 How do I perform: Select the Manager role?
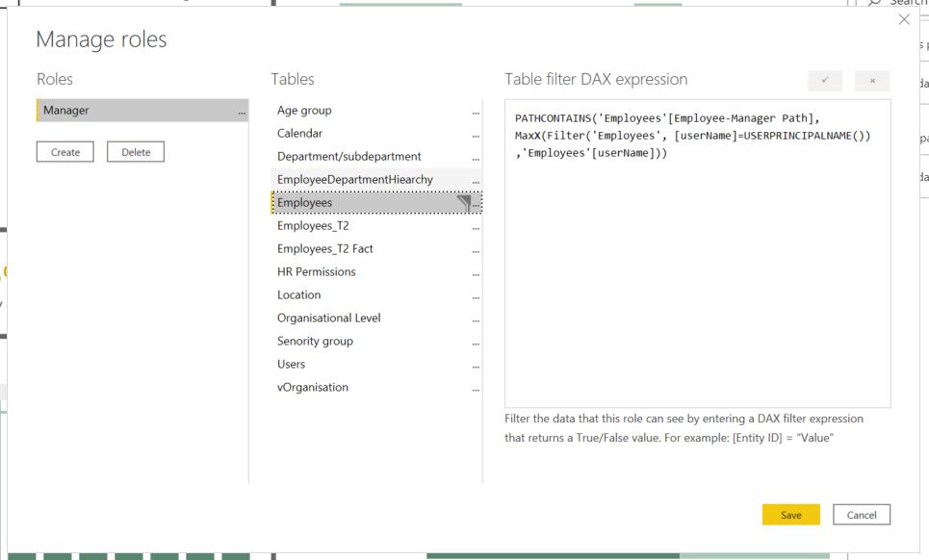click(x=142, y=110)
